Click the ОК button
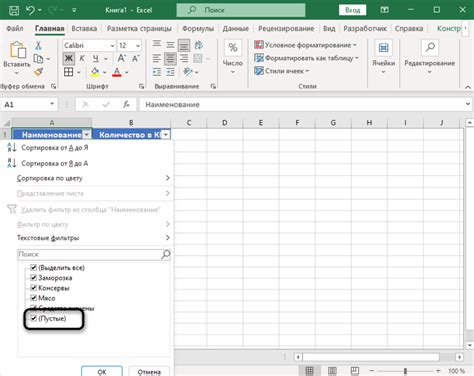 (102, 371)
